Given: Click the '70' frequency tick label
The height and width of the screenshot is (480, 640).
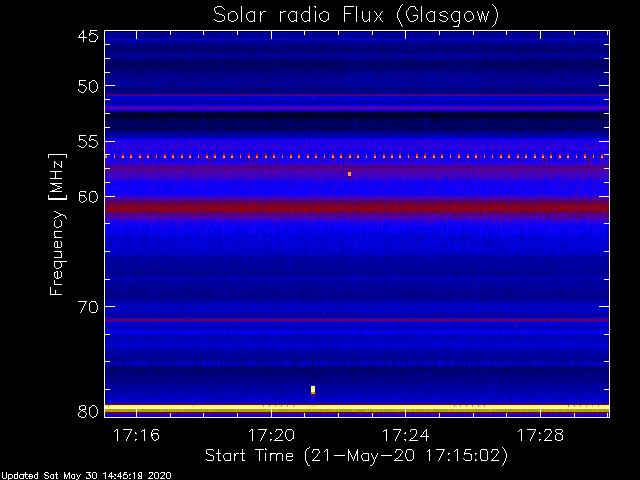Looking at the screenshot, I should tap(88, 307).
